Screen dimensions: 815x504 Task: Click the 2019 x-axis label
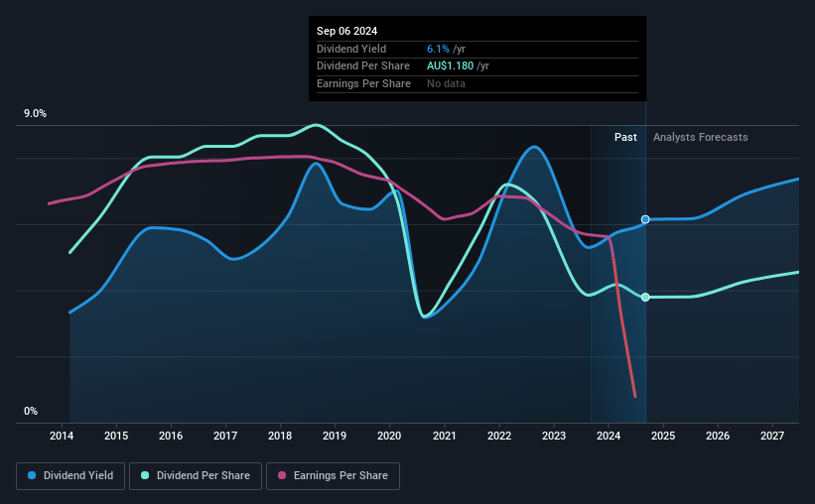pos(335,436)
